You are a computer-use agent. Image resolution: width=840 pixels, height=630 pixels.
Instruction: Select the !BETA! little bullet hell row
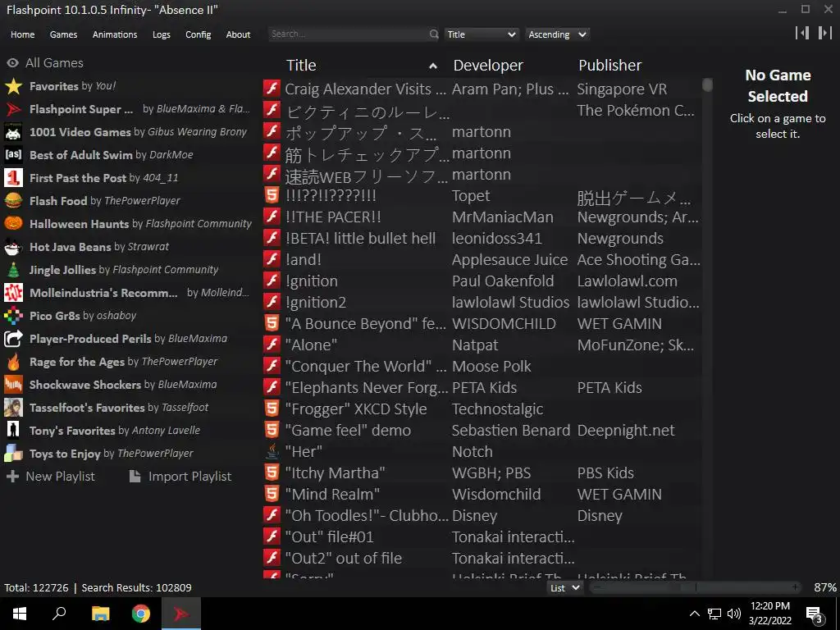(x=482, y=239)
